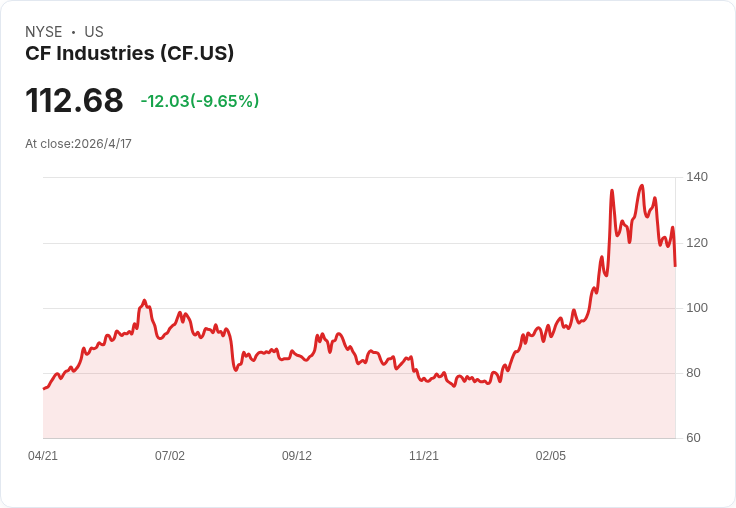This screenshot has height=508, width=736.
Task: Click the highest peak of the price line
Action: coord(641,186)
